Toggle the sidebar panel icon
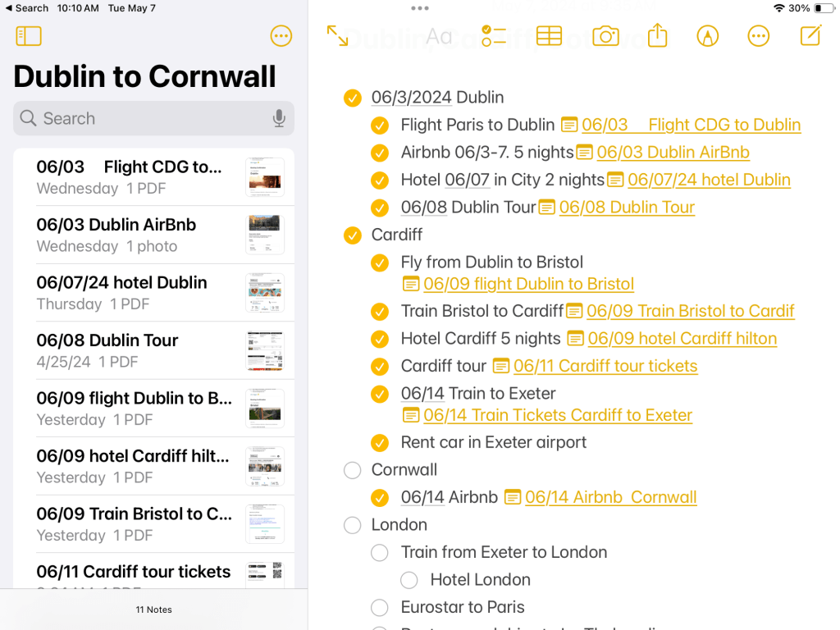 [x=29, y=36]
